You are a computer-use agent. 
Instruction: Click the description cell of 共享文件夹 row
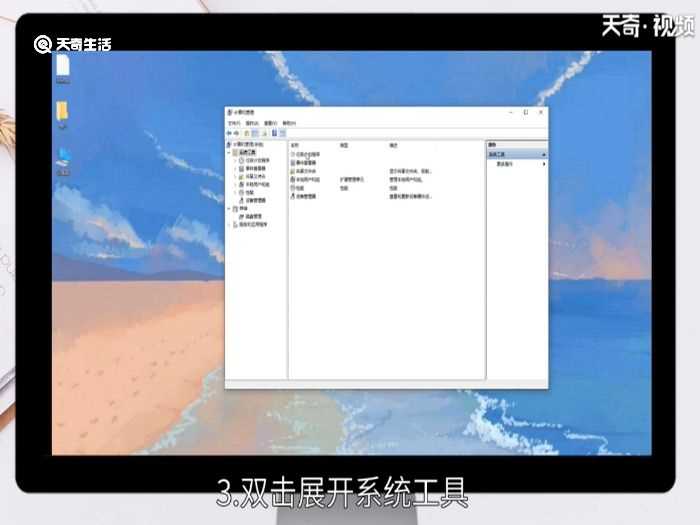(410, 171)
